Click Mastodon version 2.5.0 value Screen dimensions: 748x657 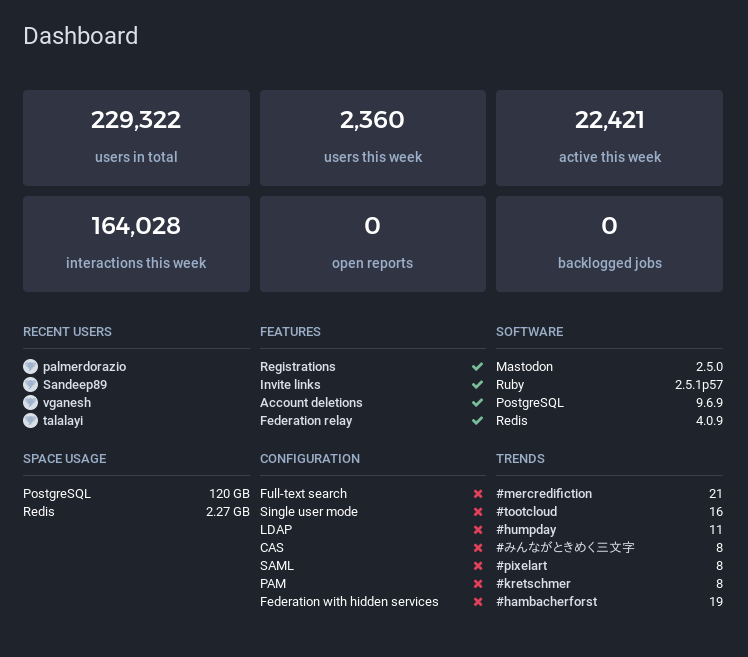click(709, 366)
